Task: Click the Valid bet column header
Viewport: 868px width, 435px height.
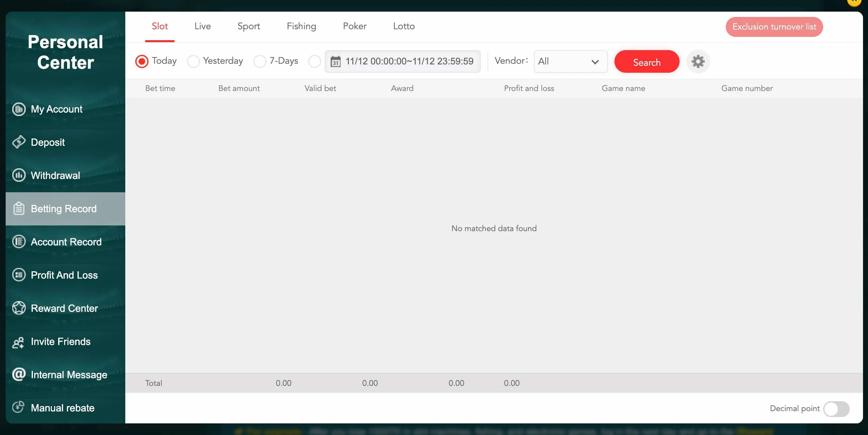Action: point(320,88)
